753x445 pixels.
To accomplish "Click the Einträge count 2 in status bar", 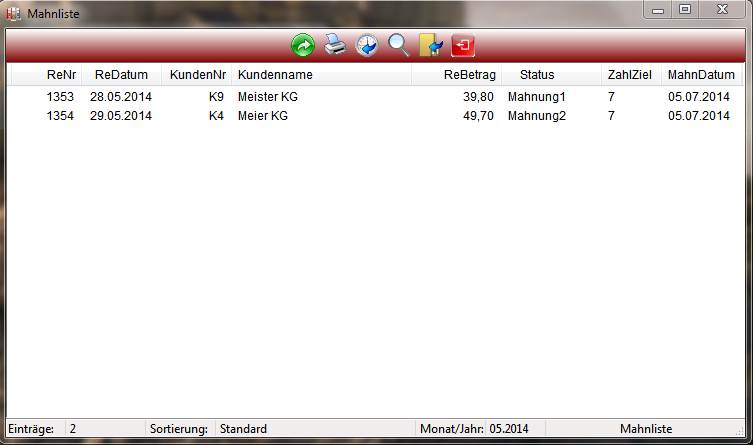I will tap(73, 429).
